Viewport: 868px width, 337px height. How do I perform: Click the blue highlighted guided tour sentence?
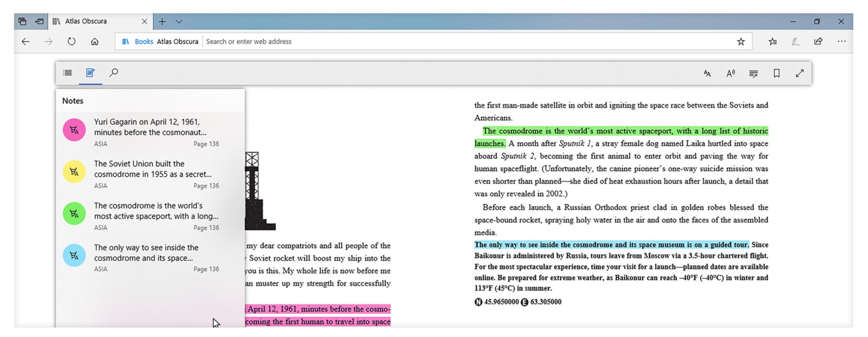(x=612, y=245)
